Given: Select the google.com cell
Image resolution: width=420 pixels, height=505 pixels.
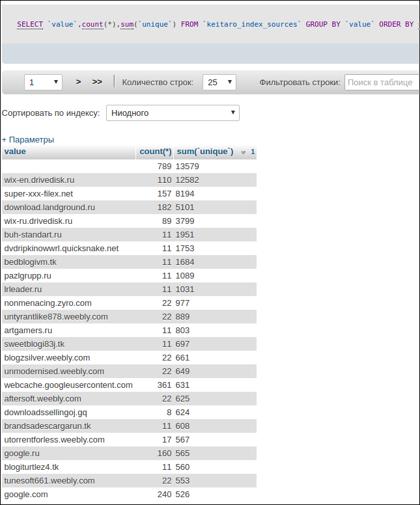Looking at the screenshot, I should pyautogui.click(x=68, y=495).
